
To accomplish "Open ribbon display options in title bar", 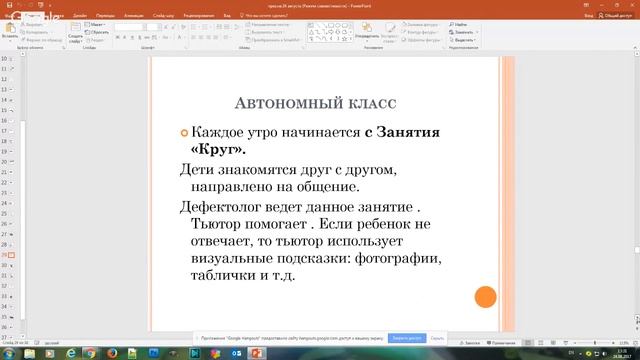I will click(587, 5).
